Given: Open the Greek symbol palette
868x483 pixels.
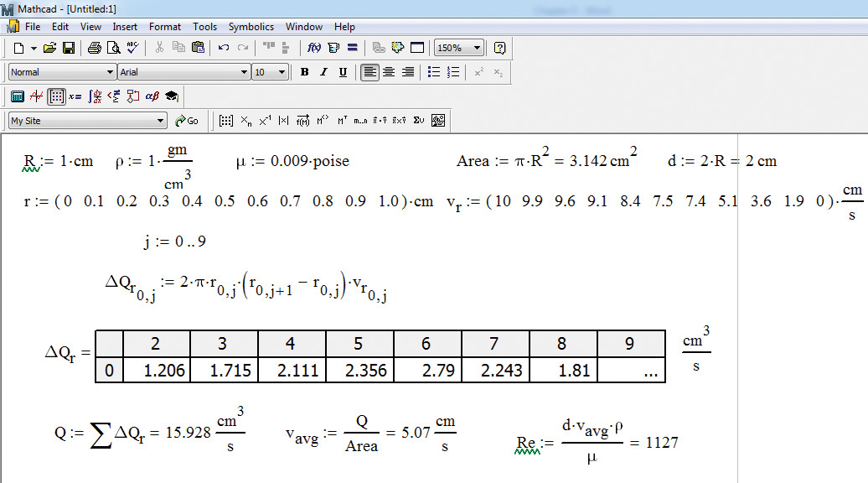Looking at the screenshot, I should (152, 96).
